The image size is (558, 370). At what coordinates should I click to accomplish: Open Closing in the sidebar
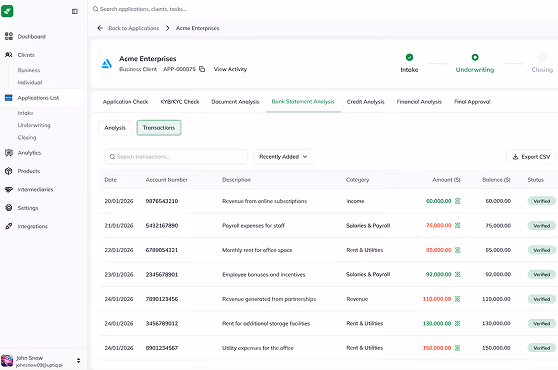pos(27,137)
